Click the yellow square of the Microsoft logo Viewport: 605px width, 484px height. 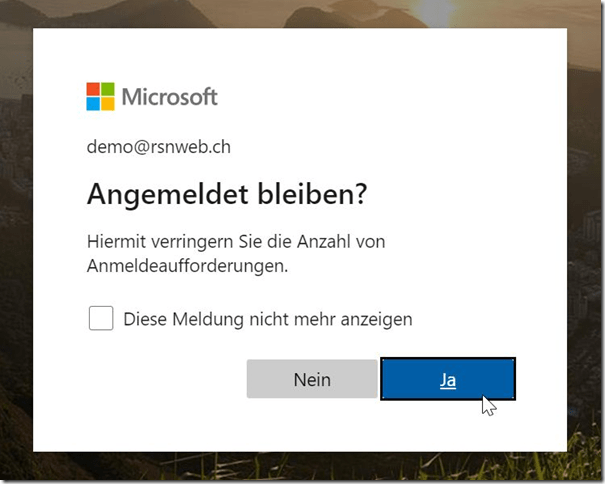coord(107,103)
